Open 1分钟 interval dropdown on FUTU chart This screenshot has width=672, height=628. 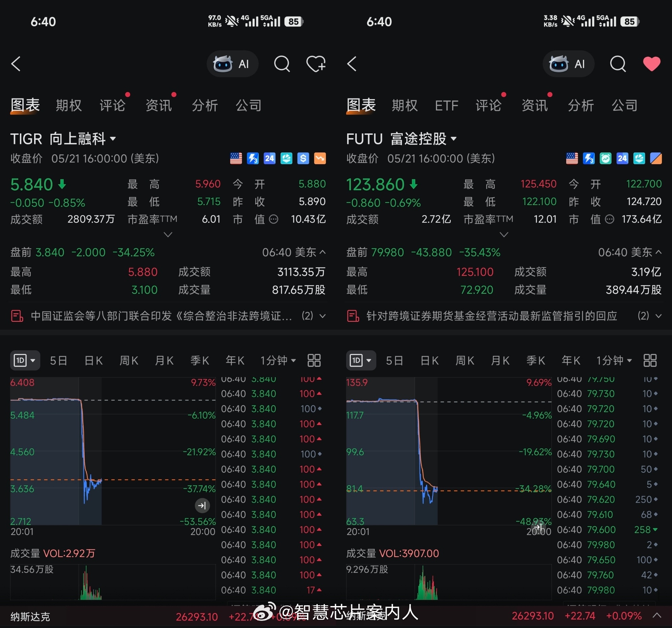(614, 360)
